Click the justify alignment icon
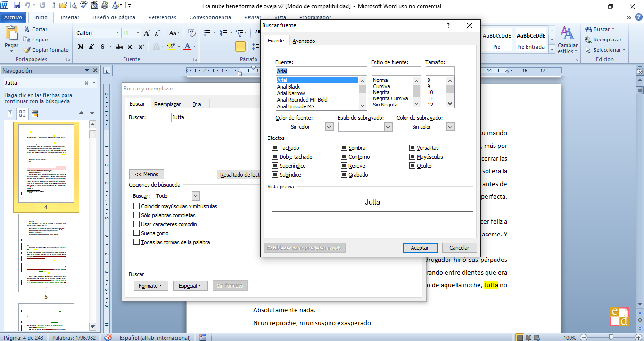Image resolution: width=644 pixels, height=341 pixels. (240, 47)
